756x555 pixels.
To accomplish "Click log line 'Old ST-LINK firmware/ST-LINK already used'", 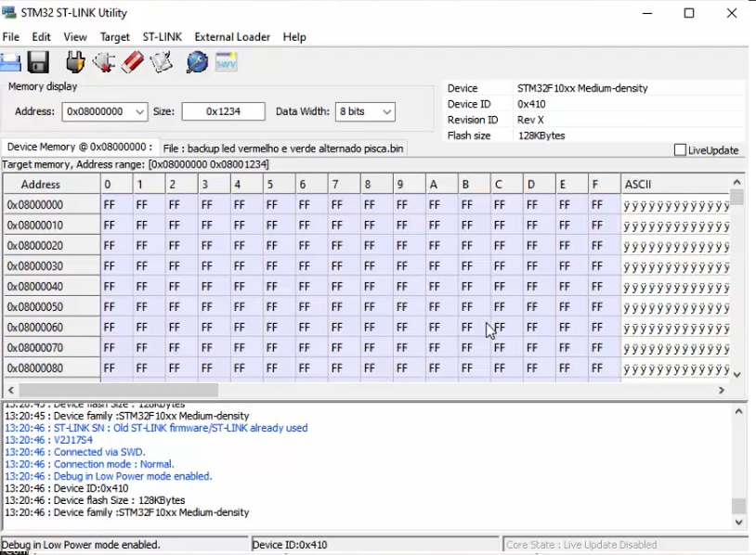I will [x=210, y=428].
